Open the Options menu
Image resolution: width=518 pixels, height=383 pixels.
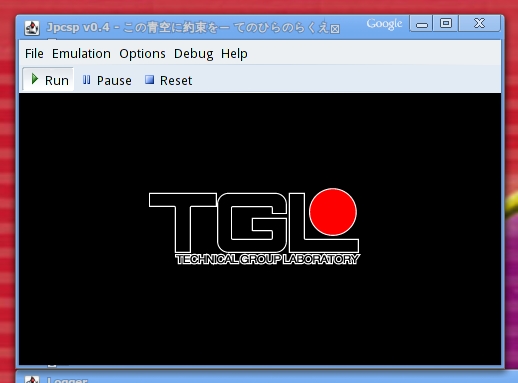pyautogui.click(x=142, y=54)
